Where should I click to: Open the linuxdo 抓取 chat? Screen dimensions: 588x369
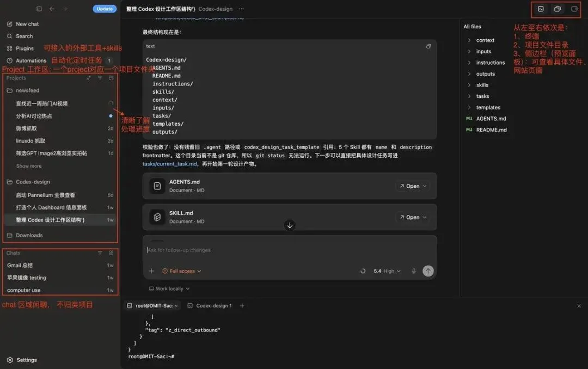click(60, 140)
